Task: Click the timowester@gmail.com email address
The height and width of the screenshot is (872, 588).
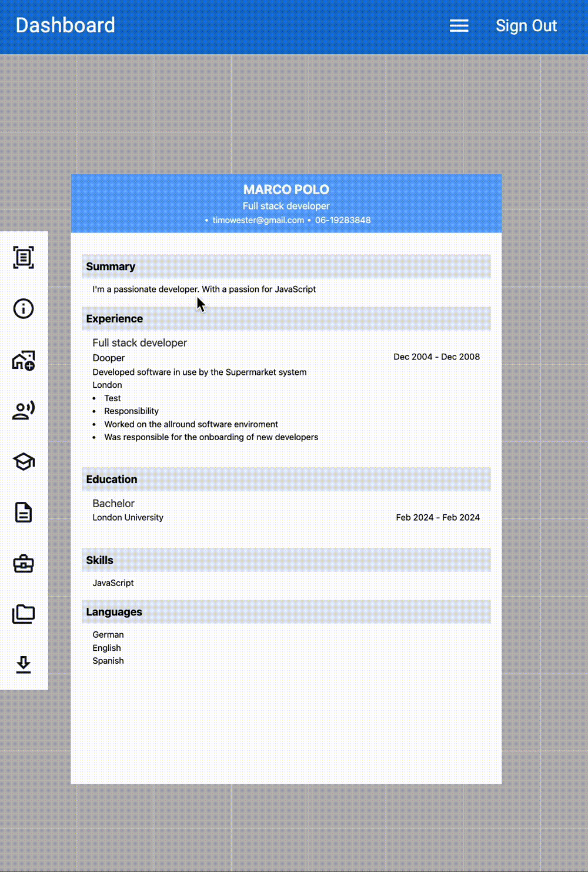Action: (258, 220)
